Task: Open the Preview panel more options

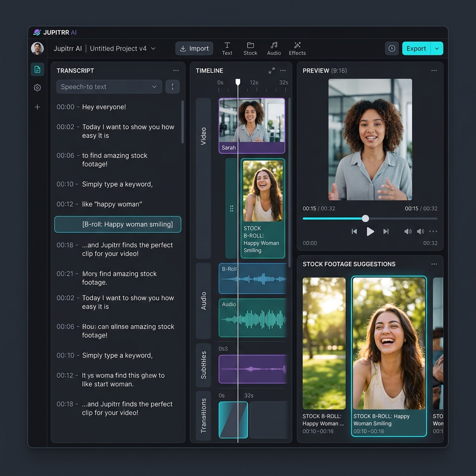Action: pos(434,71)
